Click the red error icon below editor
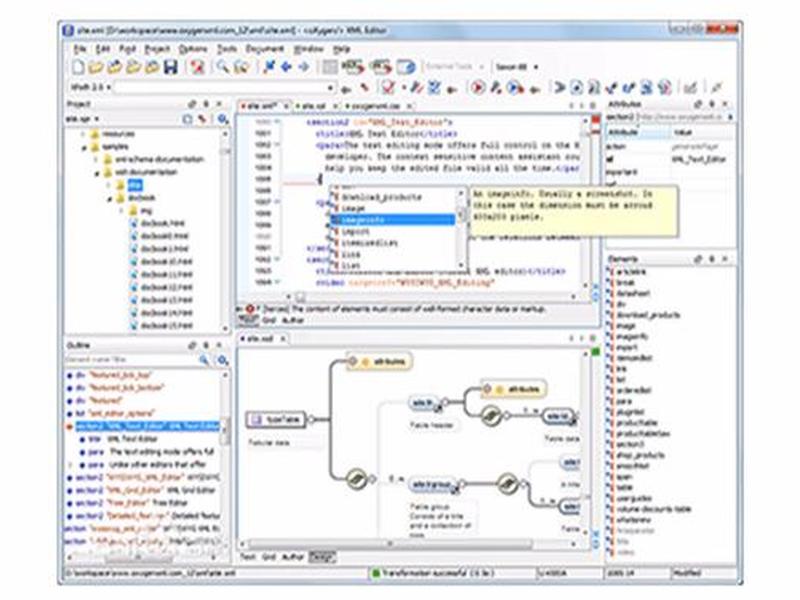Screen dimensions: 800x600 [x=251, y=309]
